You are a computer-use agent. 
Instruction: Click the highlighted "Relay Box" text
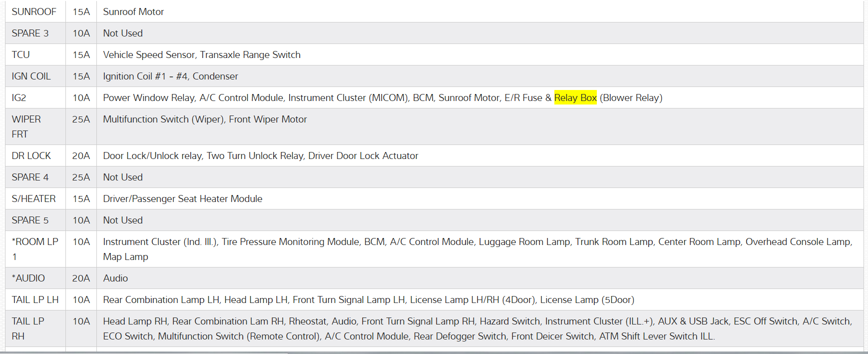coord(575,98)
